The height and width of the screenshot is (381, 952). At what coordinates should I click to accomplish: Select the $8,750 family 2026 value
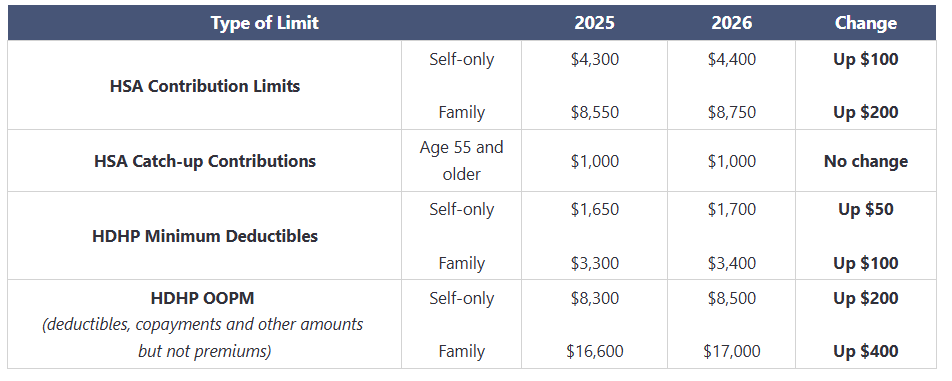coord(732,112)
